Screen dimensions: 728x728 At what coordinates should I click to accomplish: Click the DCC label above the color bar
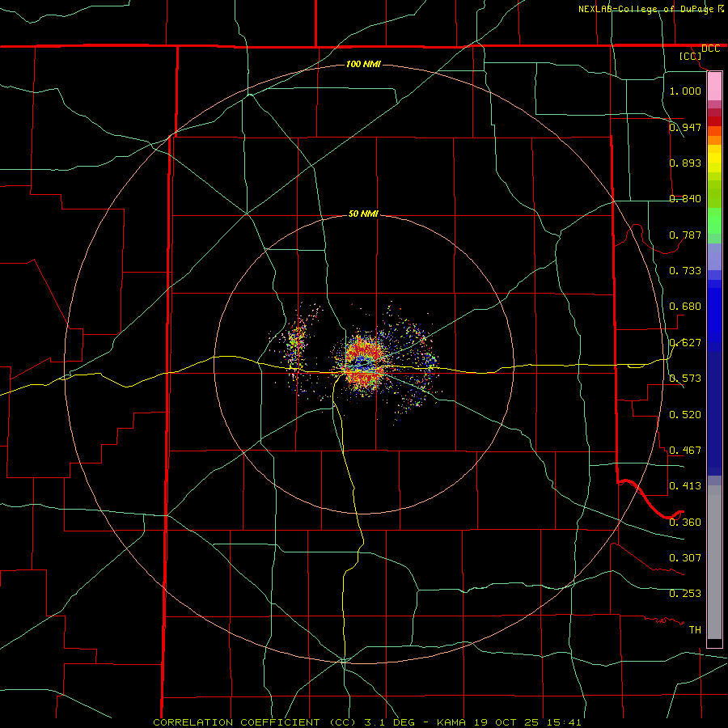710,49
